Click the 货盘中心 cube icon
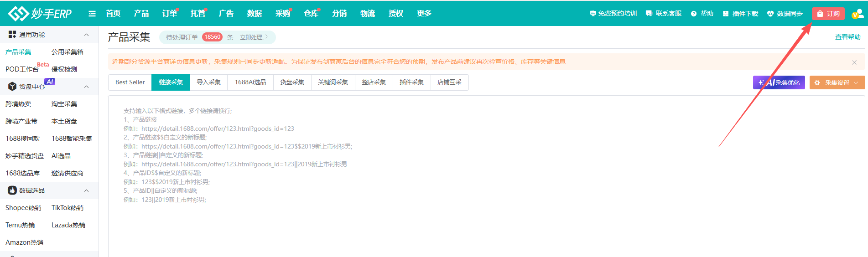Viewport: 868px width, 257px height. pos(12,86)
